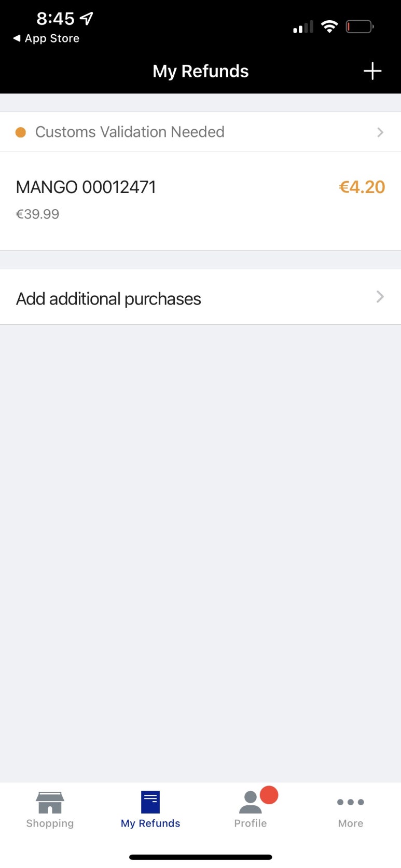
Task: Tap the location arrow beside the time
Action: click(87, 19)
